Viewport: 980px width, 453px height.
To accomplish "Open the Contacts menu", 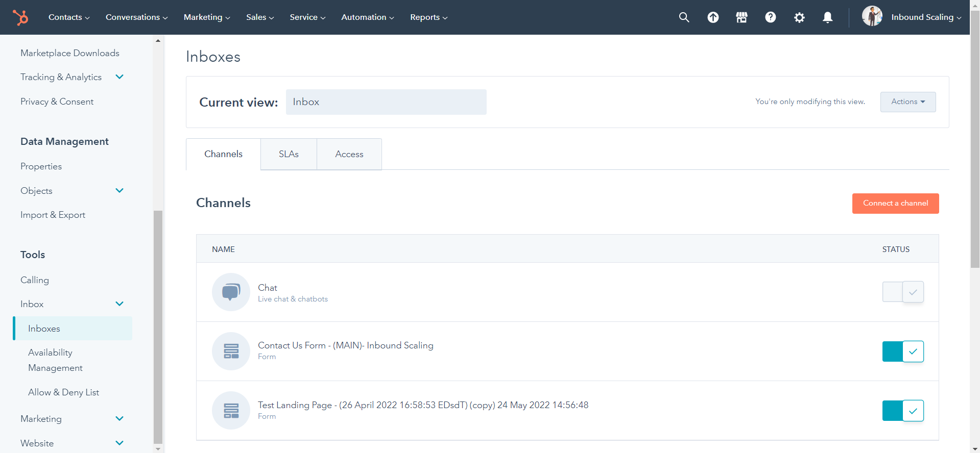I will coord(69,17).
